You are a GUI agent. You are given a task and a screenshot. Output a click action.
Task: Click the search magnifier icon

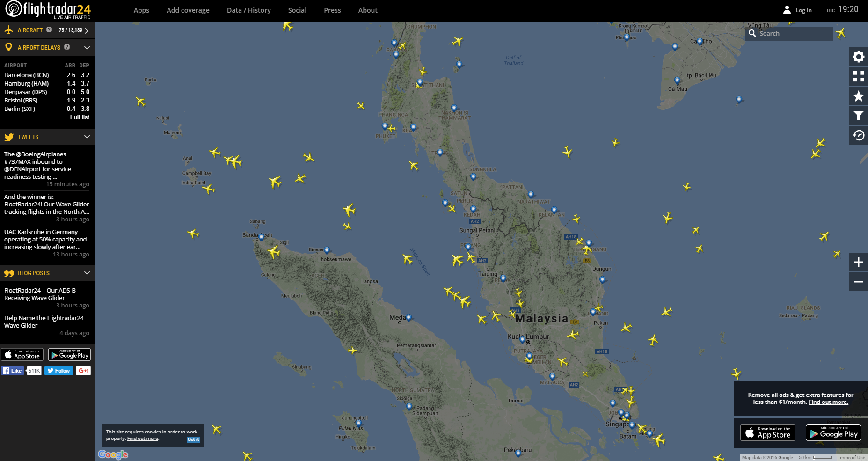click(752, 33)
